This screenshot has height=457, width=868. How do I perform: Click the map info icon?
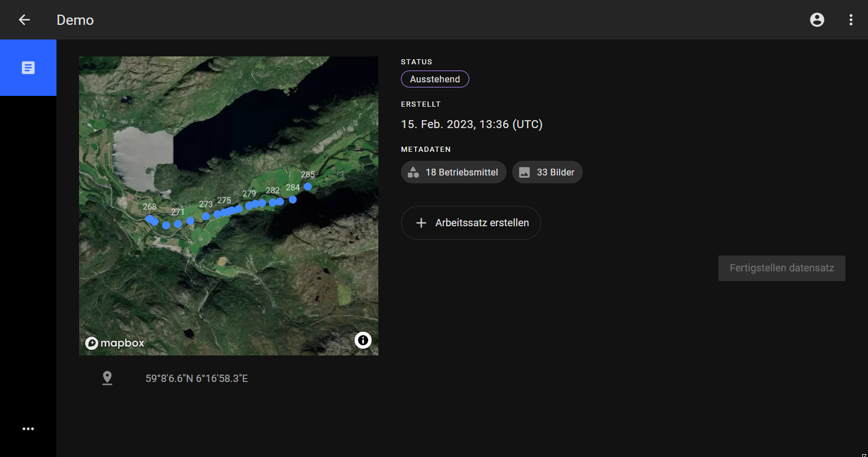[363, 340]
